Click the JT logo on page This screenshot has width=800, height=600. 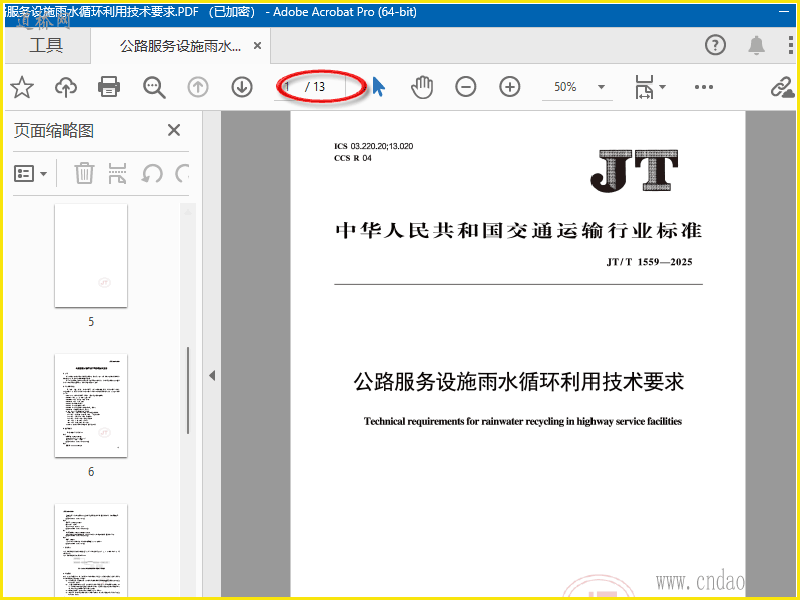point(634,170)
